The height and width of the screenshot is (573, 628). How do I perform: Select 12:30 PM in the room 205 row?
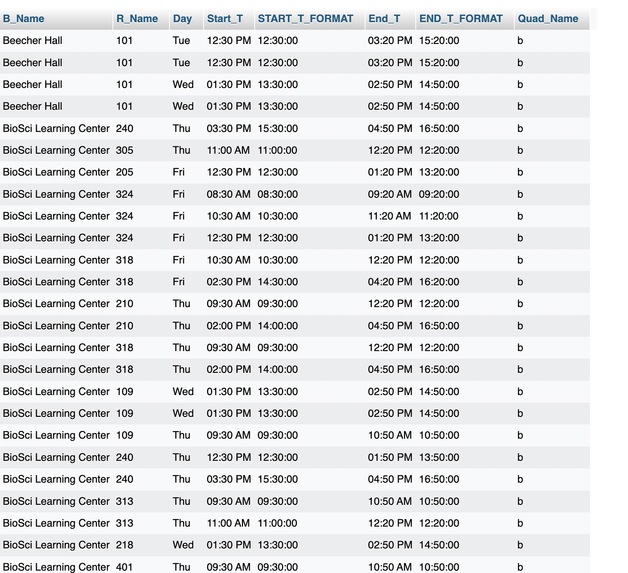(229, 172)
